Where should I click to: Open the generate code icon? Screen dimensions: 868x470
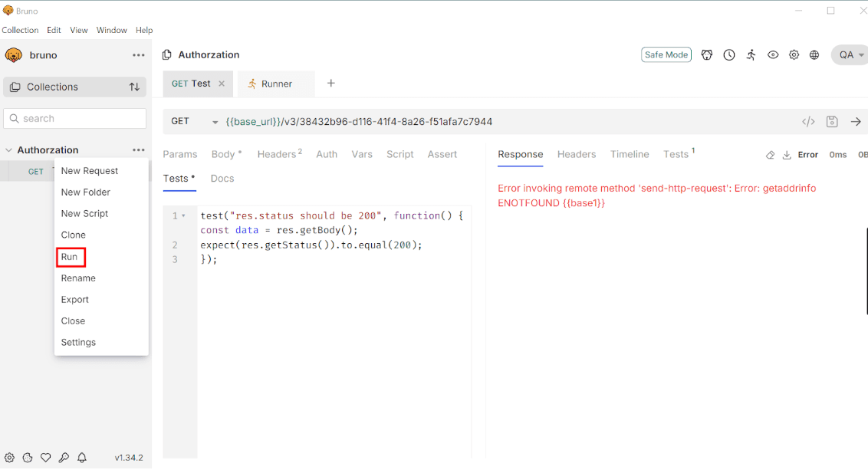coord(808,122)
